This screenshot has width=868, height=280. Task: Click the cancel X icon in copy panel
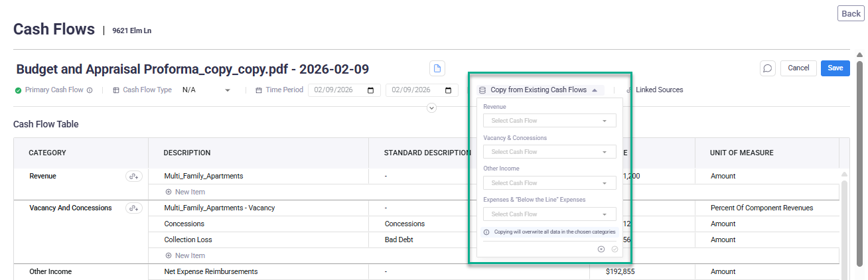click(601, 249)
